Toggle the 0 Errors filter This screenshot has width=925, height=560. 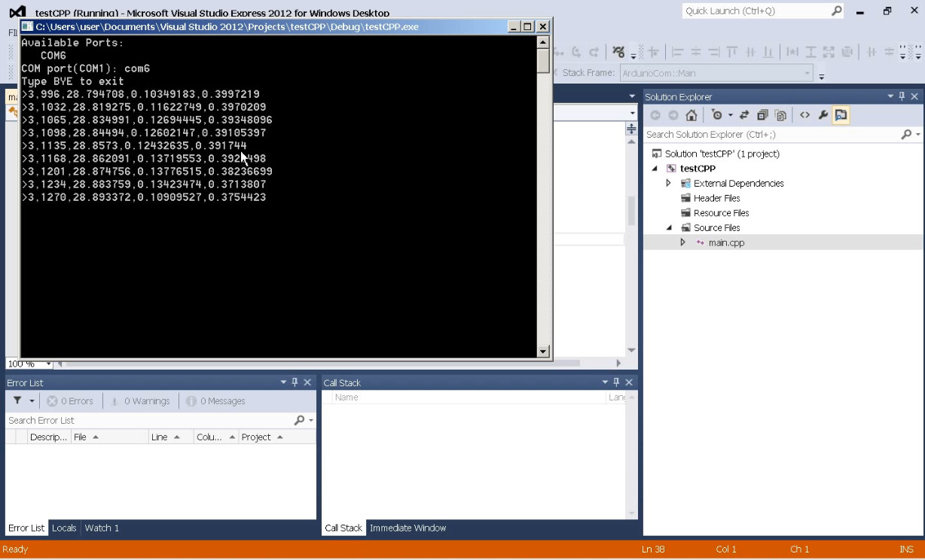coord(70,401)
